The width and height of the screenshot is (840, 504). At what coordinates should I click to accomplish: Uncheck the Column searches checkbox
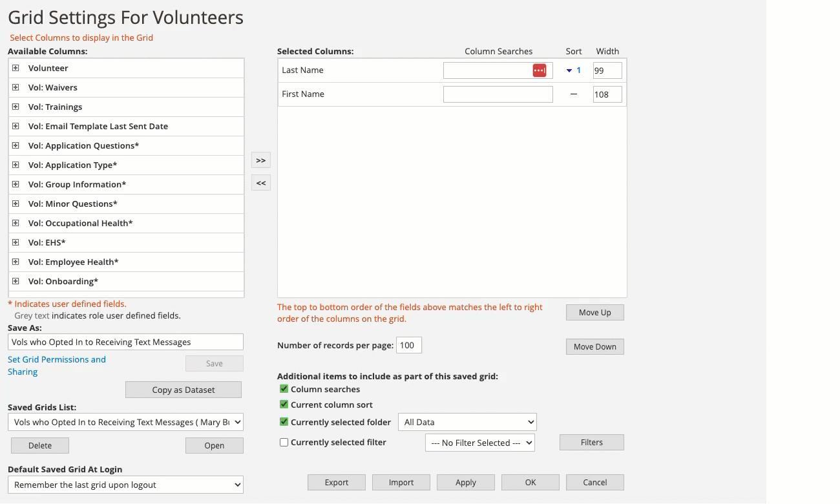pos(284,389)
